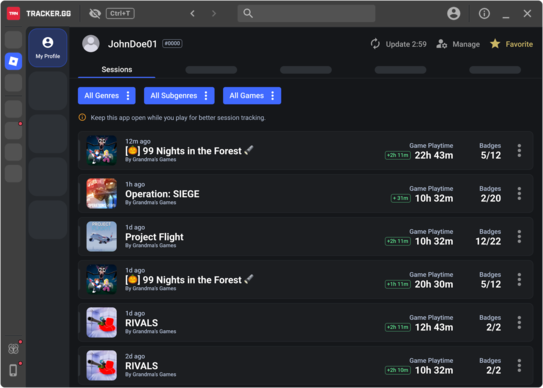Click the magnifier search icon
543x388 pixels.
click(x=248, y=14)
